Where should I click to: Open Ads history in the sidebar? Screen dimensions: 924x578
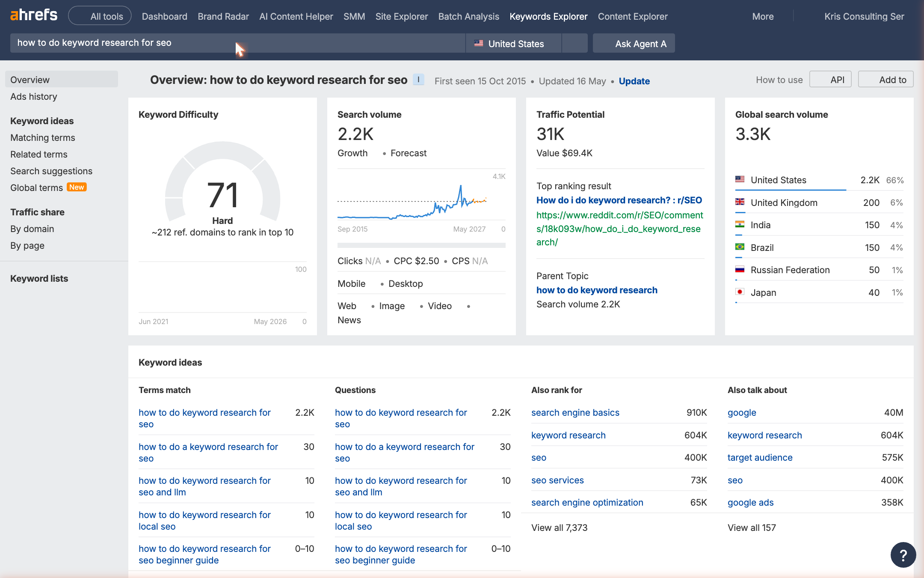(34, 96)
